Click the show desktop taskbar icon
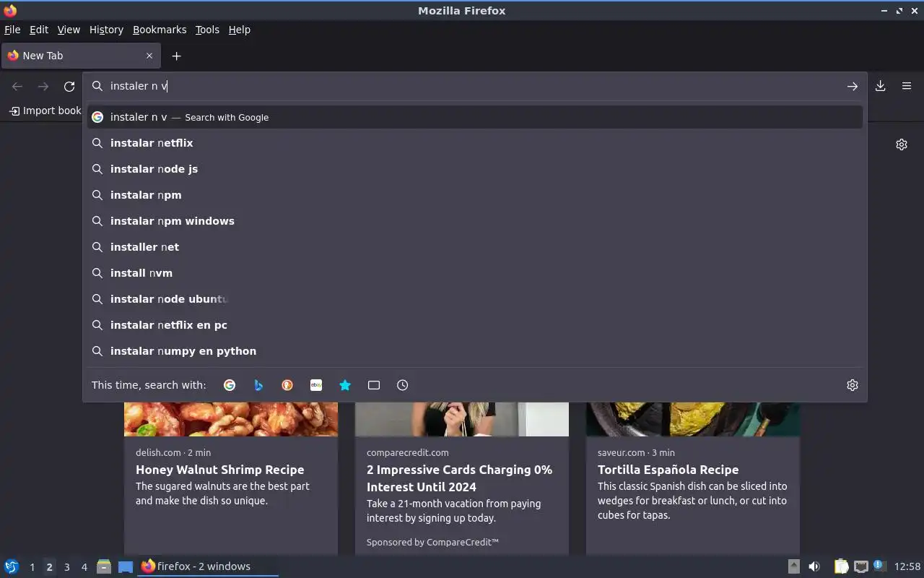This screenshot has height=578, width=924. tap(126, 566)
